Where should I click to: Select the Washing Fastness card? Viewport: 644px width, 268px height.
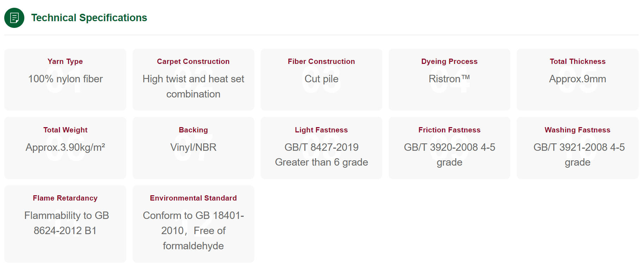pos(578,148)
